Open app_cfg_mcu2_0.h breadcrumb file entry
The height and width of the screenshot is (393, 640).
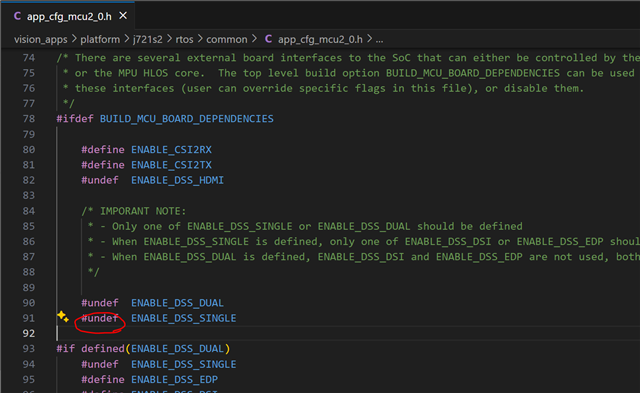pyautogui.click(x=320, y=40)
